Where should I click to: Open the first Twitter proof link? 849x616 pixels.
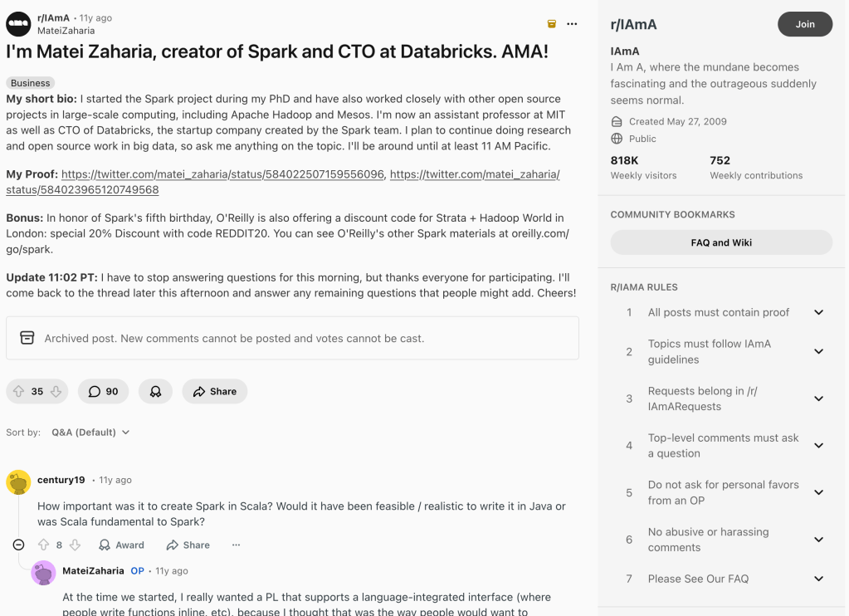point(222,174)
